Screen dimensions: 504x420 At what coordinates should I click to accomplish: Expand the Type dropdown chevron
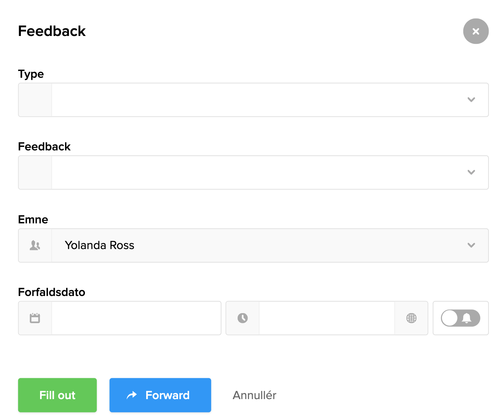pyautogui.click(x=471, y=100)
